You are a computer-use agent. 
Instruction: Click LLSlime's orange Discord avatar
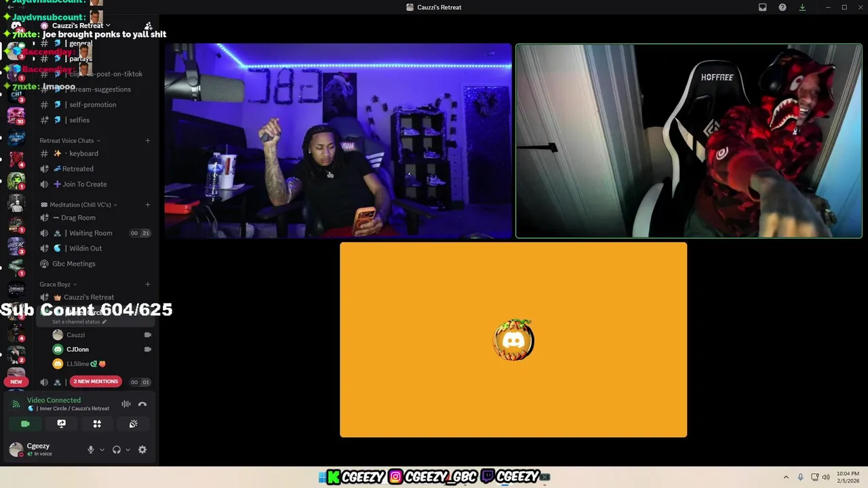pos(58,364)
